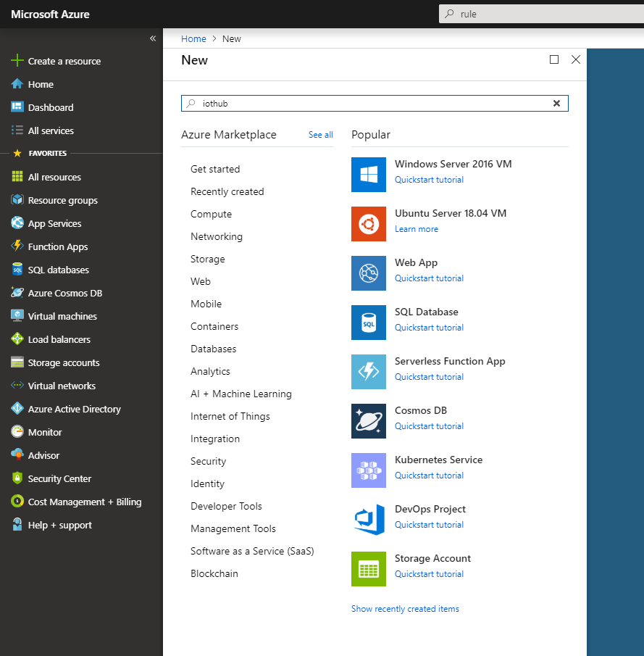The width and height of the screenshot is (644, 656).
Task: Open the Function Apps lightning icon
Action: 17,246
